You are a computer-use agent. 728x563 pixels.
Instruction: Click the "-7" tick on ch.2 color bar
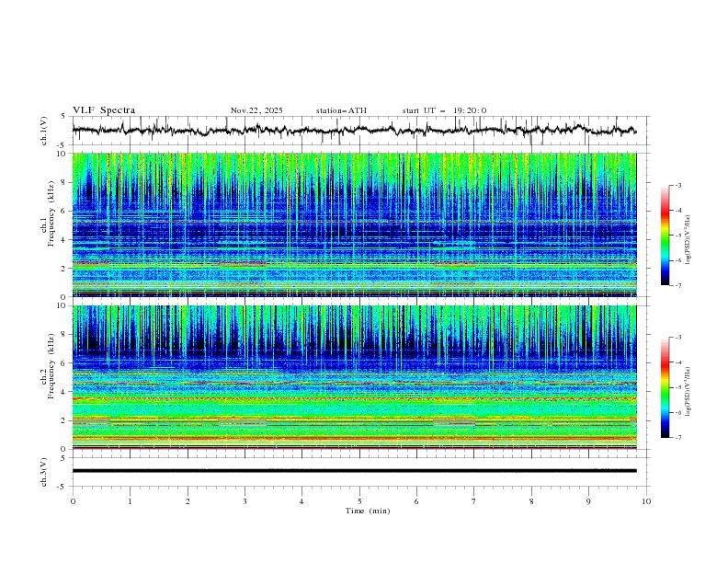click(x=678, y=437)
